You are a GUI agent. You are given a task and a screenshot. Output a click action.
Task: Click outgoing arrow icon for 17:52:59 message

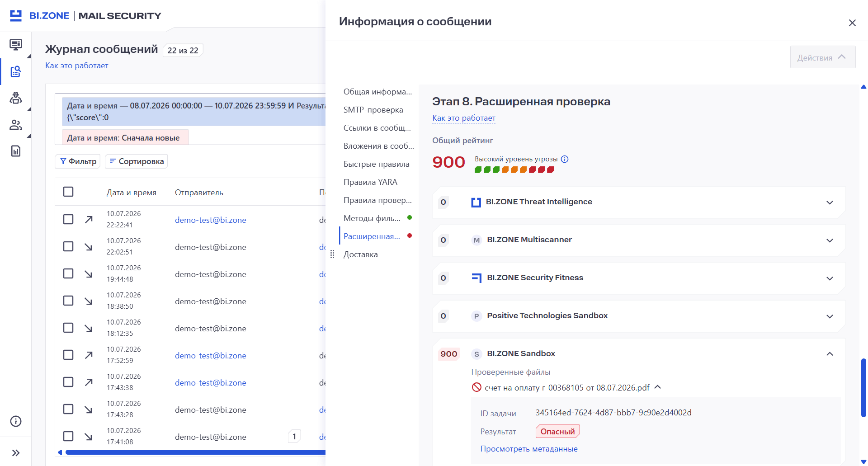(89, 355)
